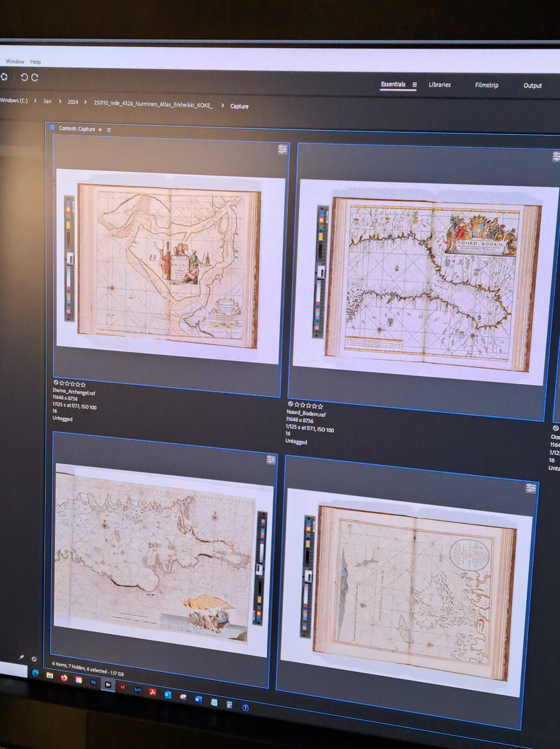Switch to the Output workspace
Screen dimensions: 560x749
pos(532,85)
